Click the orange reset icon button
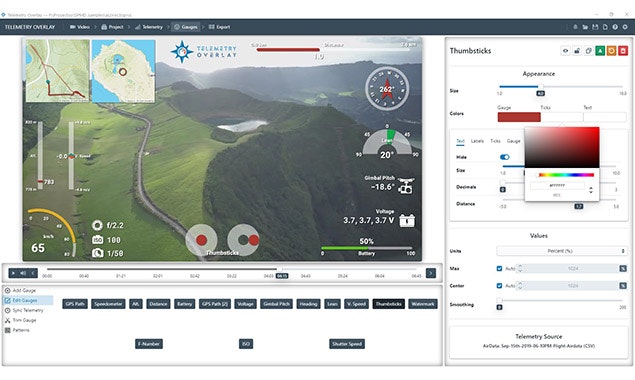Screen dimensions: 635x380 (611, 51)
